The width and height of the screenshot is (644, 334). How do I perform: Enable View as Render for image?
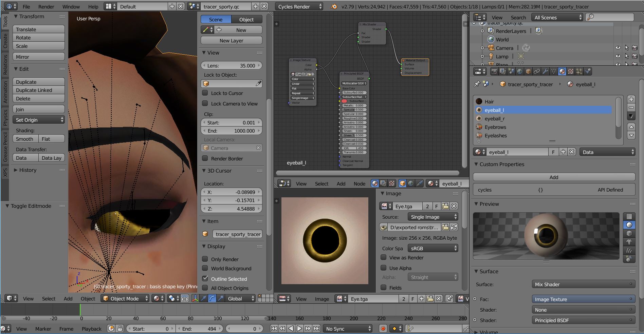click(x=384, y=257)
